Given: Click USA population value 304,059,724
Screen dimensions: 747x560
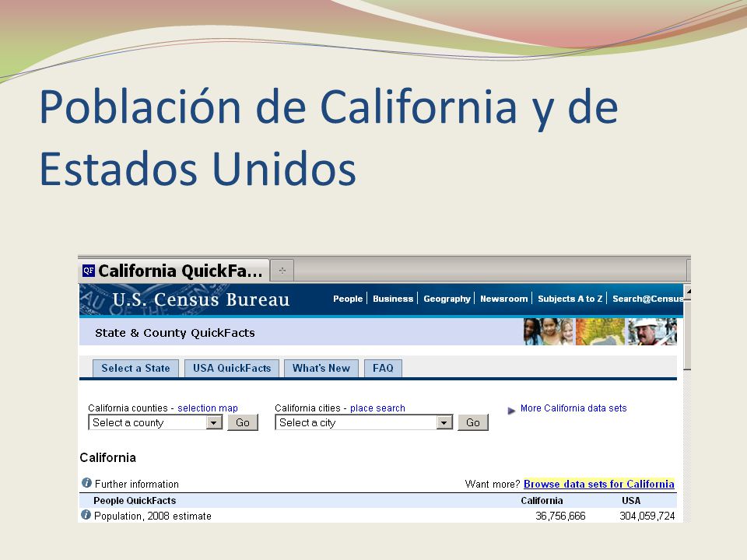Looking at the screenshot, I should pyautogui.click(x=647, y=516).
